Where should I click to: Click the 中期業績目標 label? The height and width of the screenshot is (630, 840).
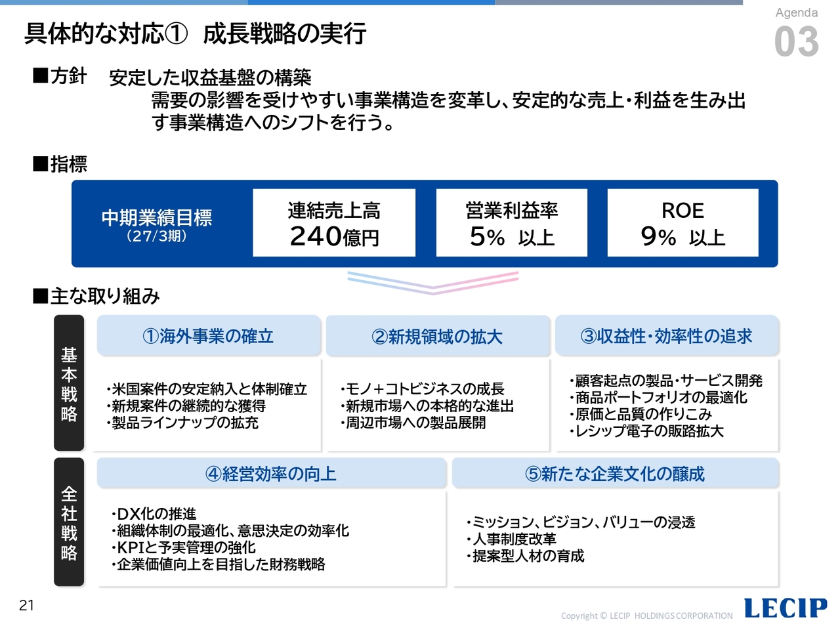coord(157,217)
